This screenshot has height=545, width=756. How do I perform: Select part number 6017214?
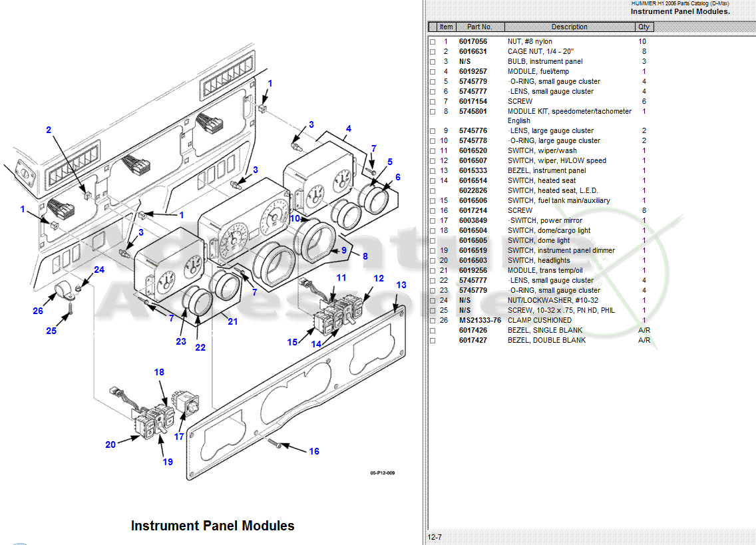coord(473,211)
